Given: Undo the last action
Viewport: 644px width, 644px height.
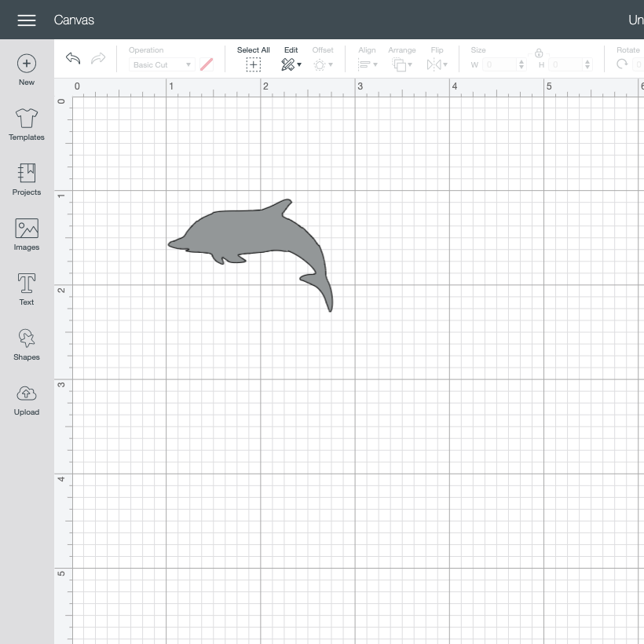Looking at the screenshot, I should point(73,58).
